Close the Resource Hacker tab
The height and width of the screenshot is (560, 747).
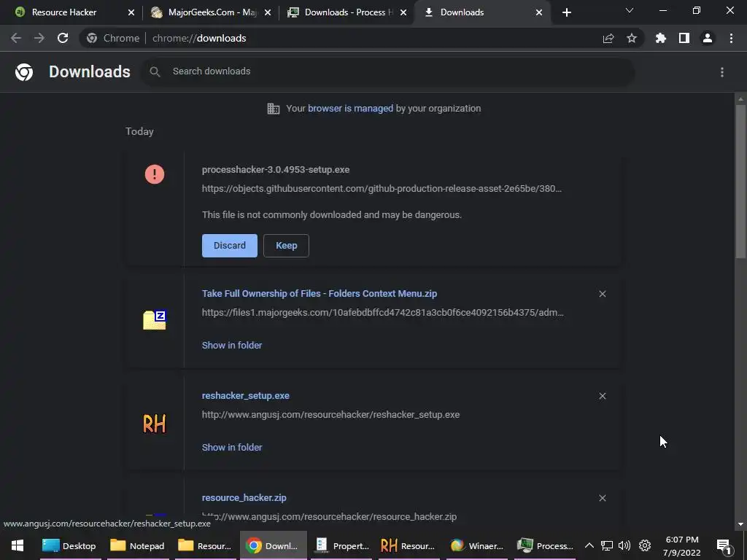(x=131, y=12)
